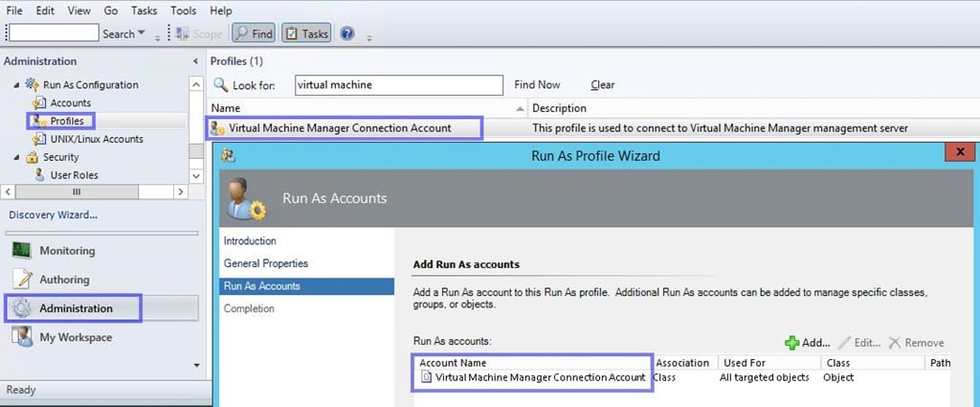This screenshot has width=980, height=407.
Task: Select Virtual Machine Manager Connection Account profile row
Action: click(x=340, y=127)
